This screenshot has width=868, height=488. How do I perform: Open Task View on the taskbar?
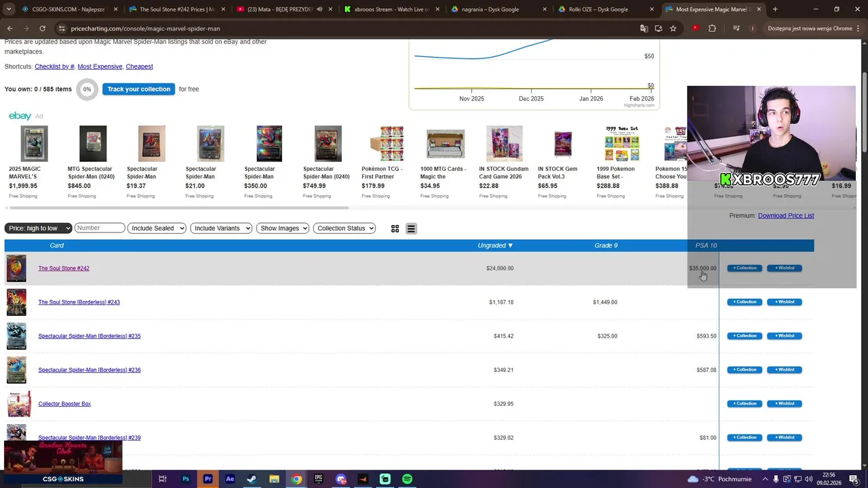click(163, 479)
